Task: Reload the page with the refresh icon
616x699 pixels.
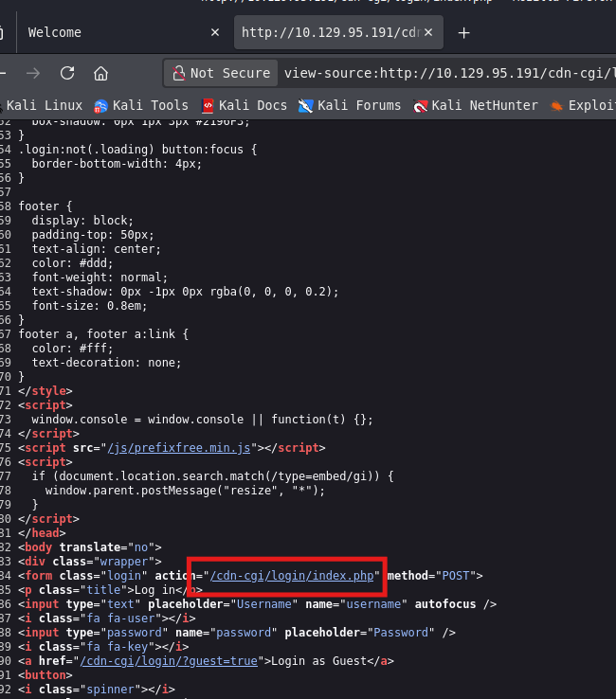Action: tap(67, 73)
